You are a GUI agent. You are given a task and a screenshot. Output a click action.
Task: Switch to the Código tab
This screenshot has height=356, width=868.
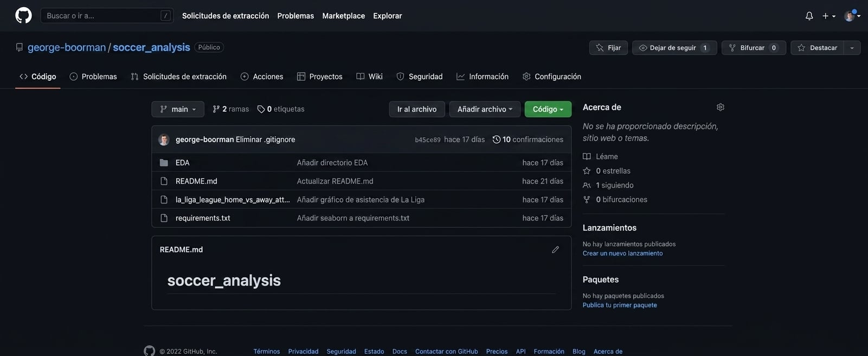point(38,77)
